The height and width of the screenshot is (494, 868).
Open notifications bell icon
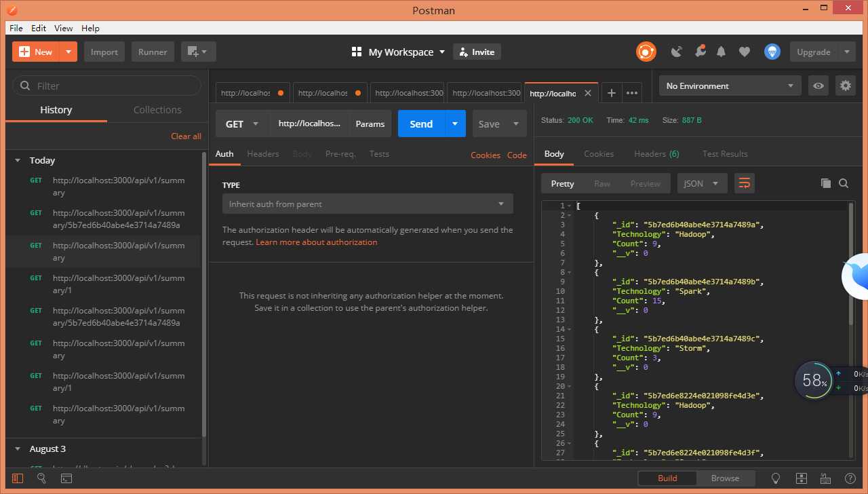pos(722,52)
